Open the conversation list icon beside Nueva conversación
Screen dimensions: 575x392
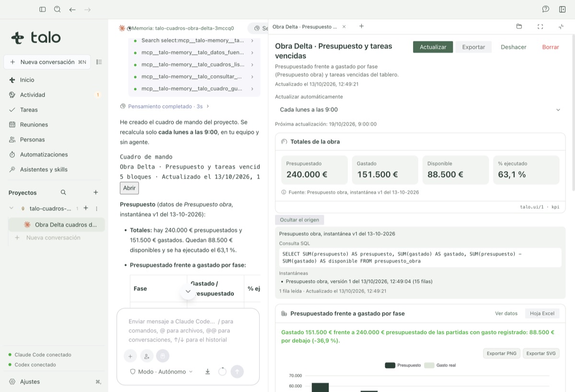tap(99, 62)
